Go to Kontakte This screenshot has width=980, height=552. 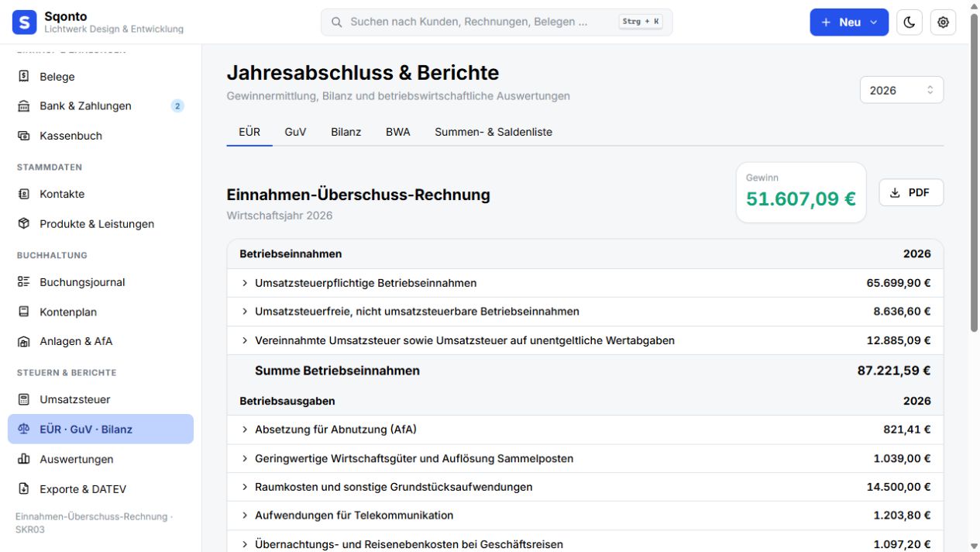(101, 195)
